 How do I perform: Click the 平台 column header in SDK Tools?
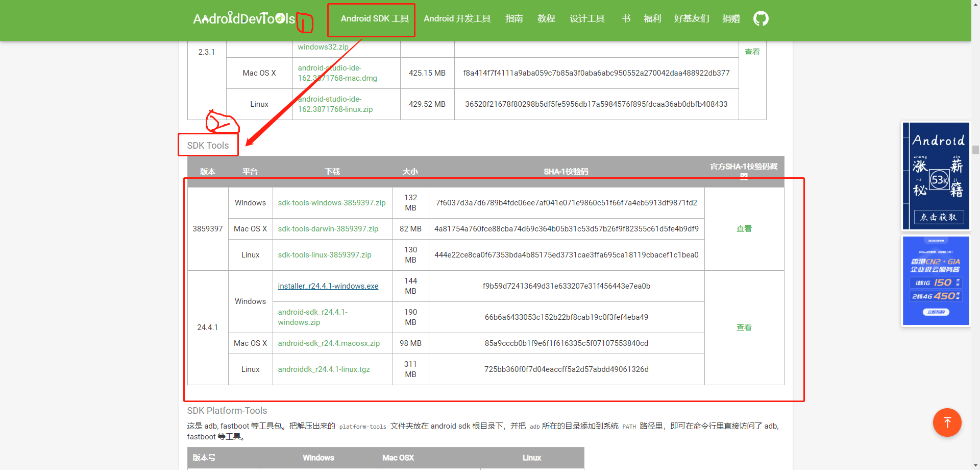coord(250,172)
